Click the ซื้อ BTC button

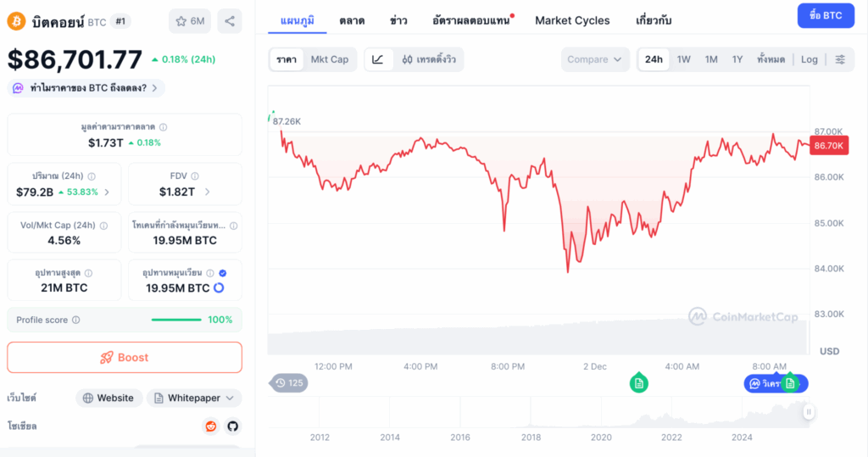coord(826,15)
